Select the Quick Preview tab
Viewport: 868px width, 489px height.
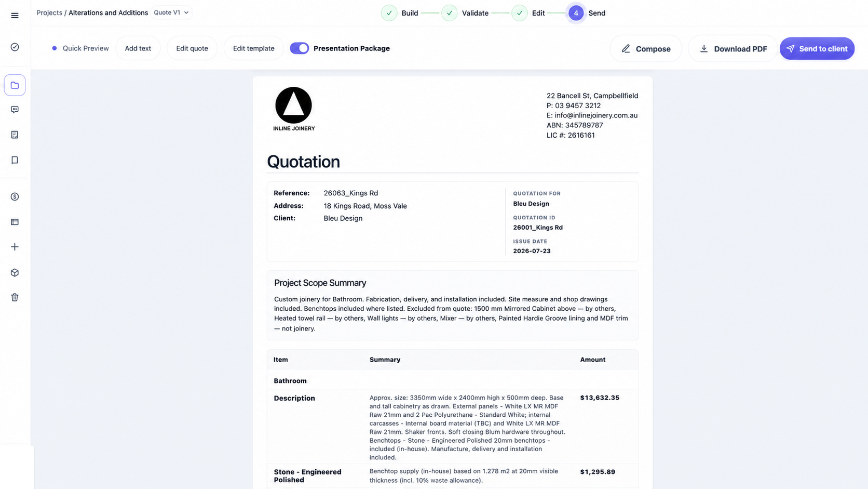tap(80, 48)
